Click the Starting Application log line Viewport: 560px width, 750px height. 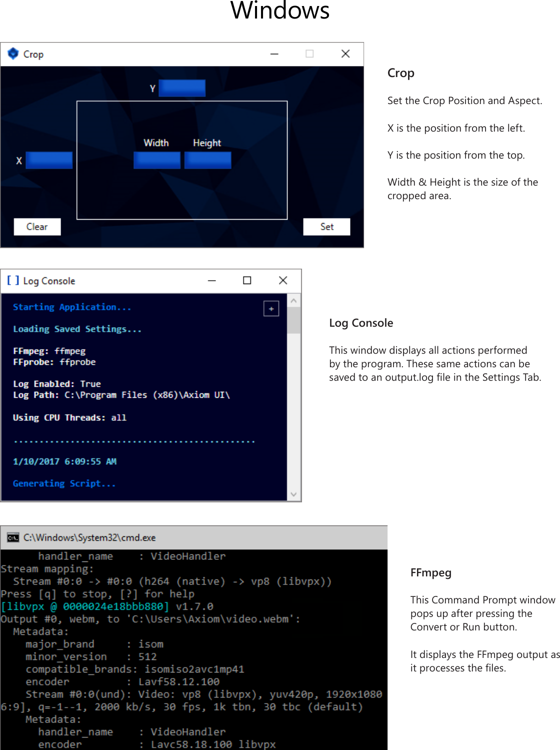[x=71, y=307]
